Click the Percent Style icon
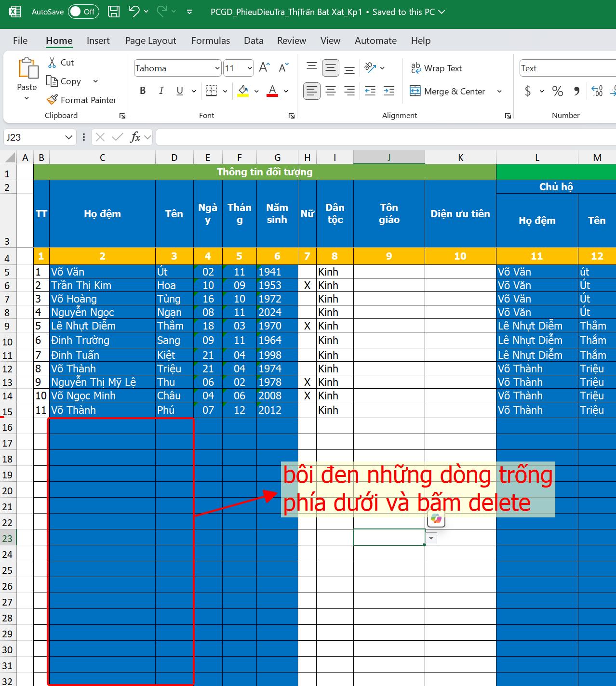This screenshot has width=616, height=686. coord(558,91)
